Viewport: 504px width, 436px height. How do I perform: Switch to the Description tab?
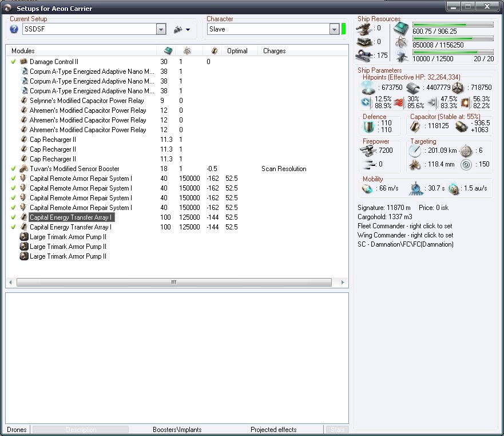[81, 430]
